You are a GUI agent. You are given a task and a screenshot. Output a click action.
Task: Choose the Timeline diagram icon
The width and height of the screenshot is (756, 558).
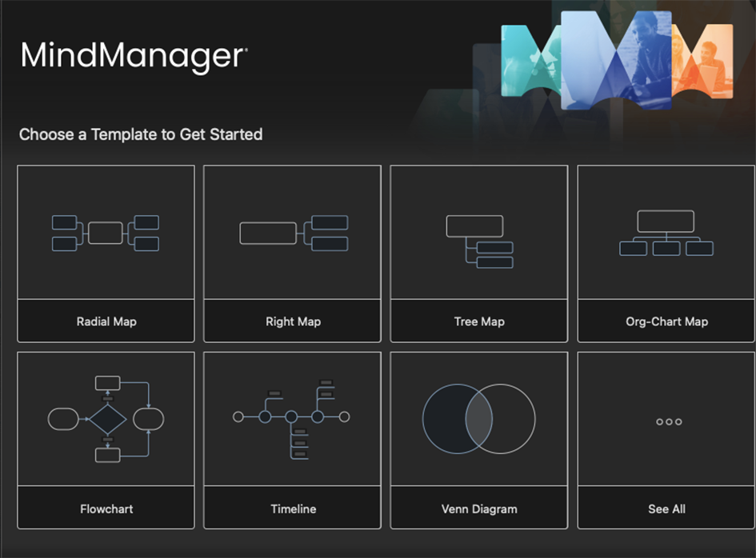click(291, 420)
